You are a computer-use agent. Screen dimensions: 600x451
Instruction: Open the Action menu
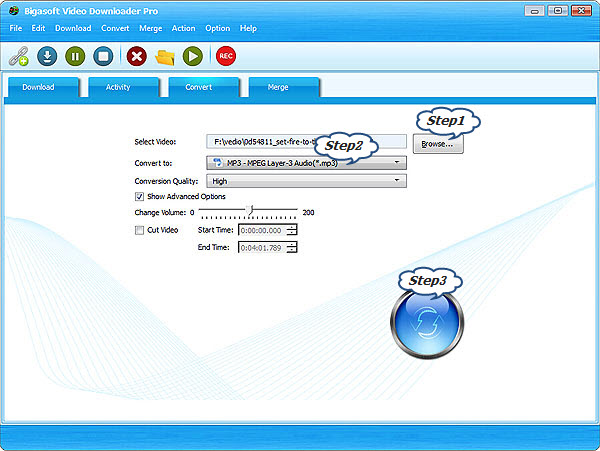pos(183,28)
